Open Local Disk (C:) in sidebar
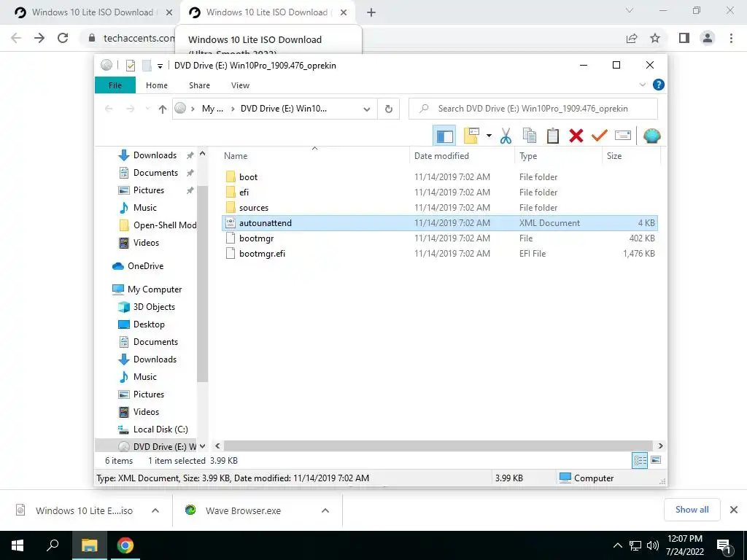 (160, 429)
